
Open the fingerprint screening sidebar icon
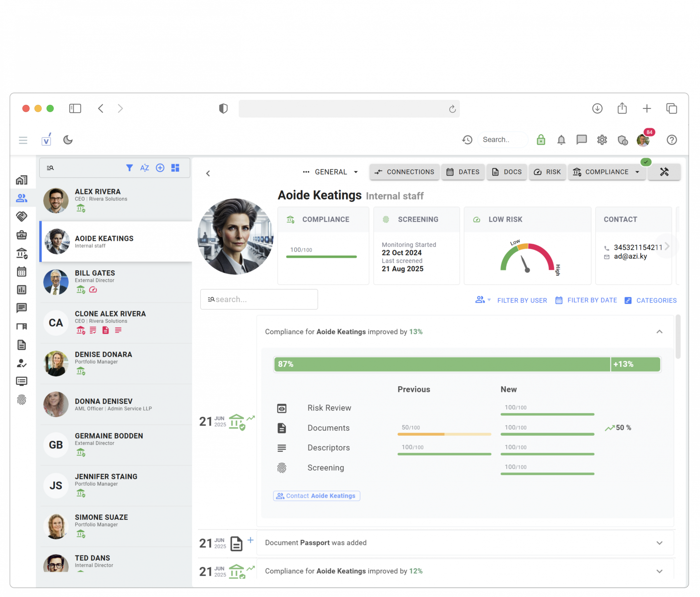click(x=22, y=400)
